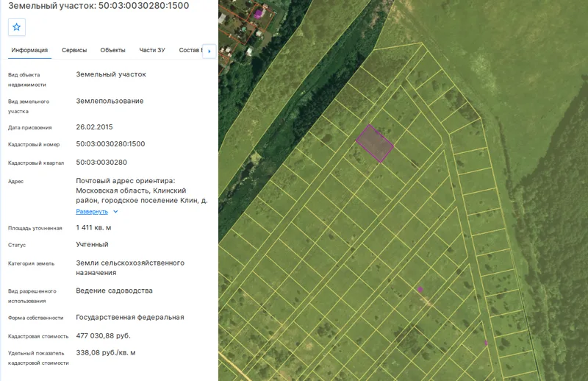Select the Ведение садоводства value
Viewport: 588px width, 381px height.
pyautogui.click(x=114, y=291)
